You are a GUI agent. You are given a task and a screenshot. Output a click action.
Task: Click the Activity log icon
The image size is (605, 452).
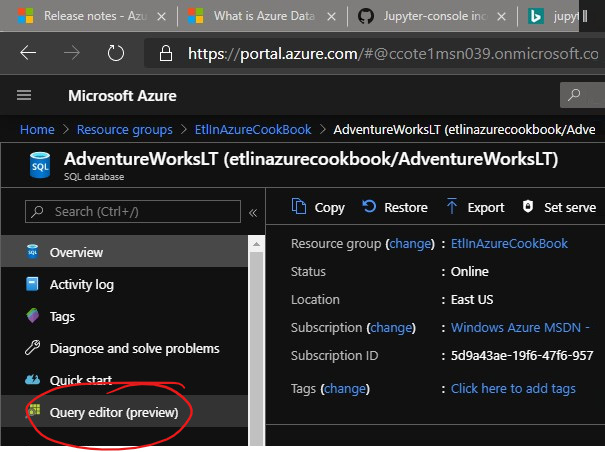click(x=32, y=284)
